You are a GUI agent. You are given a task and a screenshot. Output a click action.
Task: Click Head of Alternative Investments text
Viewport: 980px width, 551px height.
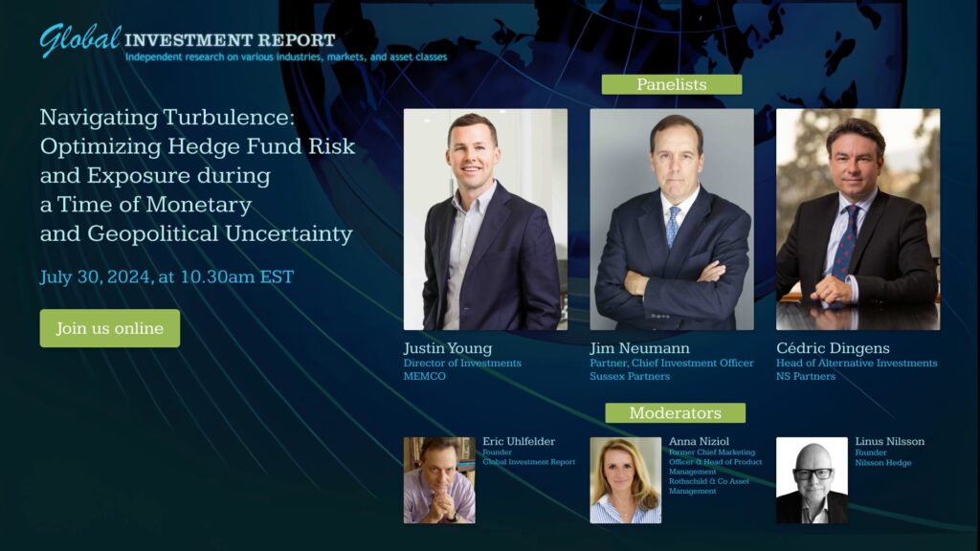(857, 363)
